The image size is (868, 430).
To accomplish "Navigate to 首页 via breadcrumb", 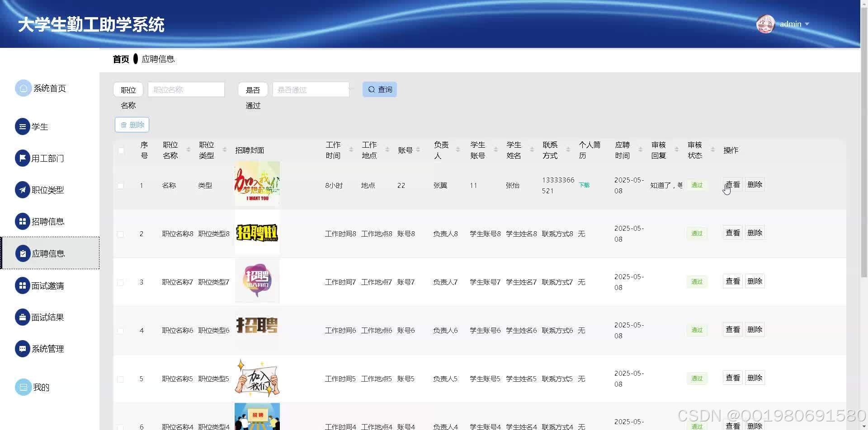I will 120,59.
